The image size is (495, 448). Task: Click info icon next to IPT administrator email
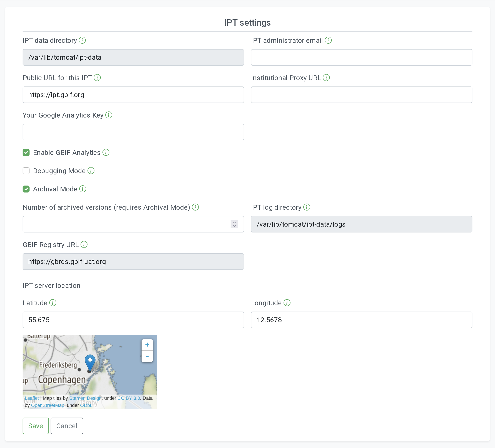[328, 40]
